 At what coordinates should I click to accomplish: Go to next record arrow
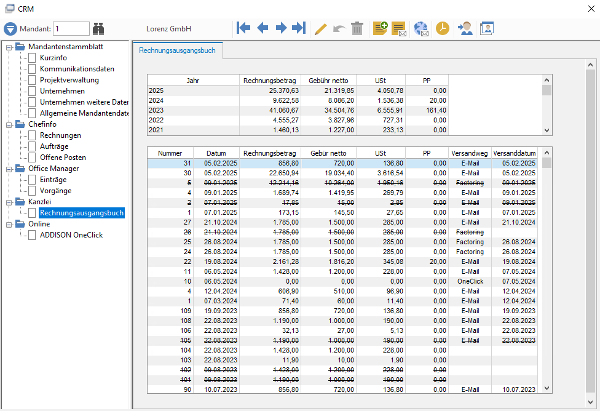pos(281,28)
